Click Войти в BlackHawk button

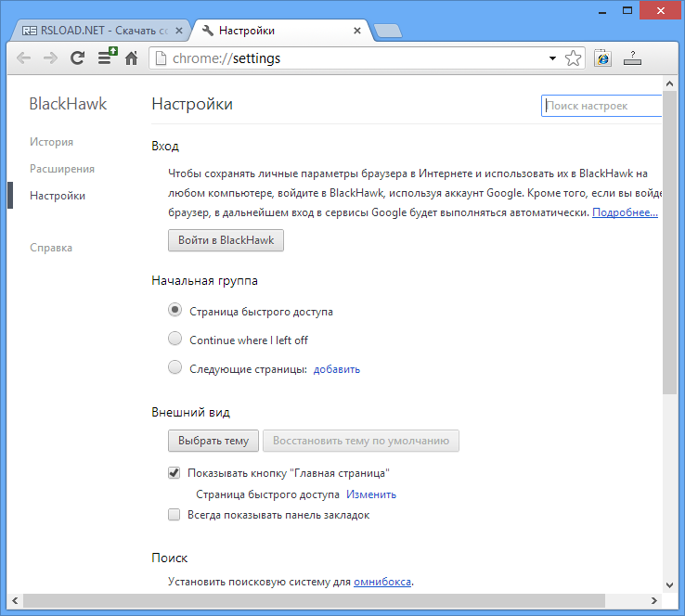tap(226, 240)
